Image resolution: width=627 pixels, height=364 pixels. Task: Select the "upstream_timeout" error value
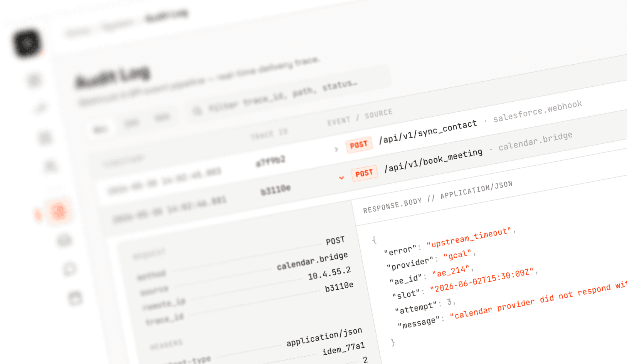pos(469,238)
